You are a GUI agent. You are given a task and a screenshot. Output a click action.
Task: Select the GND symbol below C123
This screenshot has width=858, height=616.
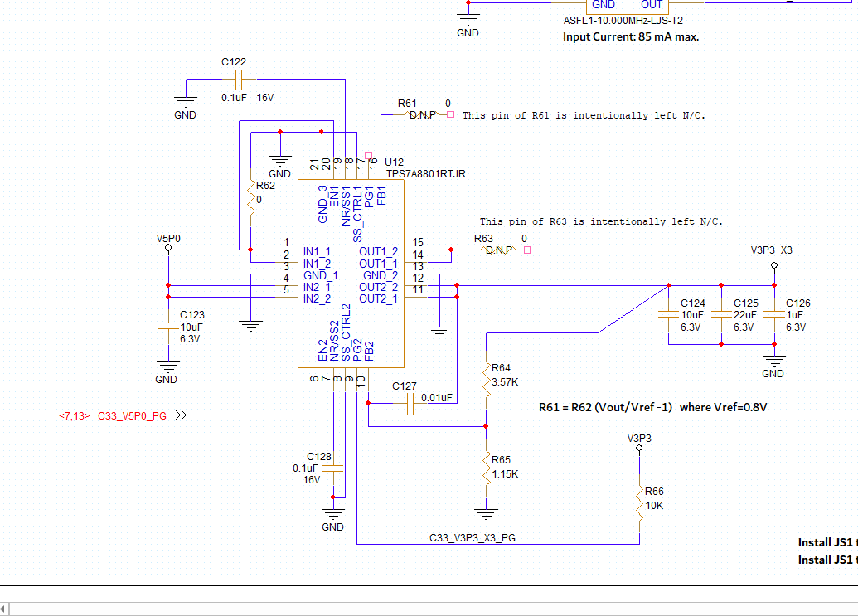point(168,366)
